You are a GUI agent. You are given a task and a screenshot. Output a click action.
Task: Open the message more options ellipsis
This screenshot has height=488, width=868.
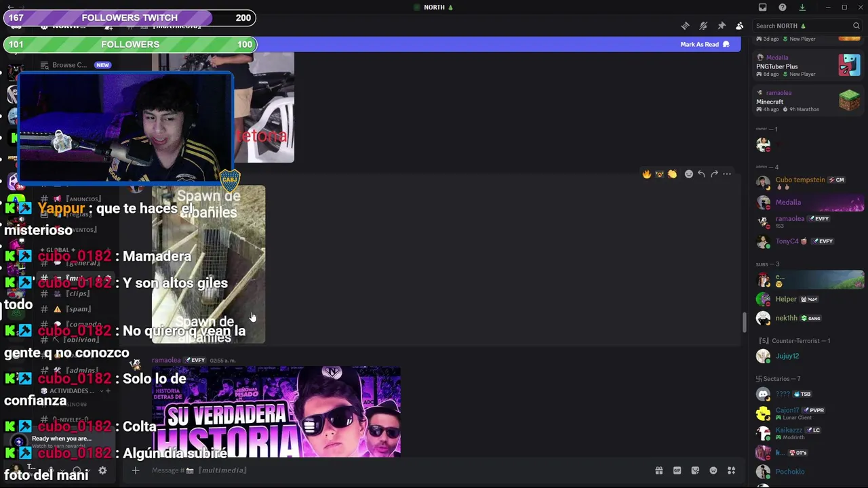tap(727, 174)
